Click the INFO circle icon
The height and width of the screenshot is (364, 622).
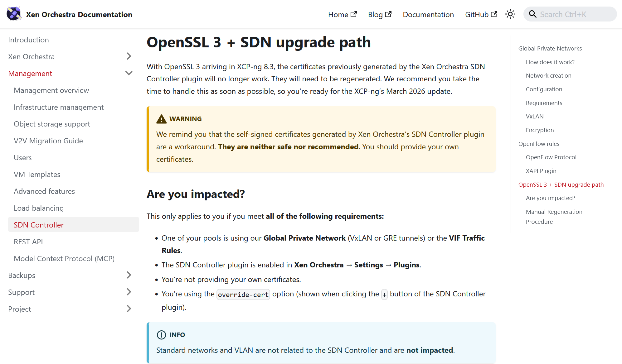(x=161, y=335)
